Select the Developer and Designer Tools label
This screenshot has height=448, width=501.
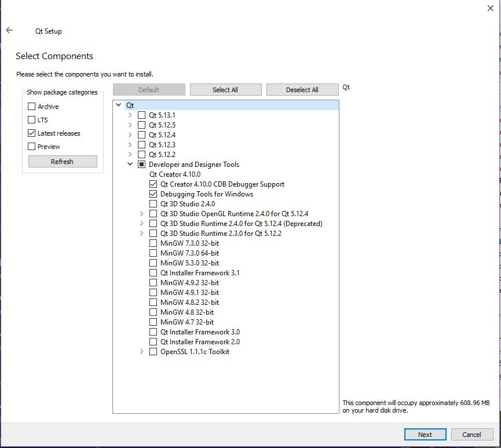click(194, 165)
